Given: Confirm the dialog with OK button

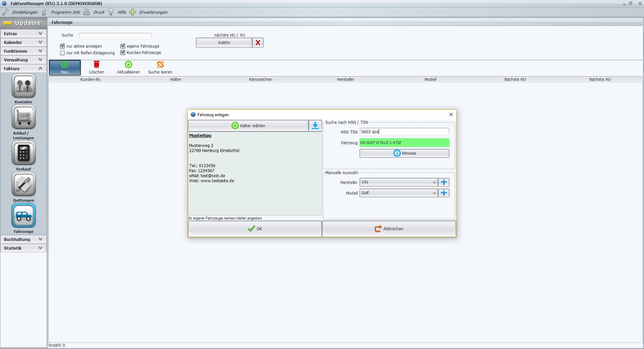Looking at the screenshot, I should [255, 229].
